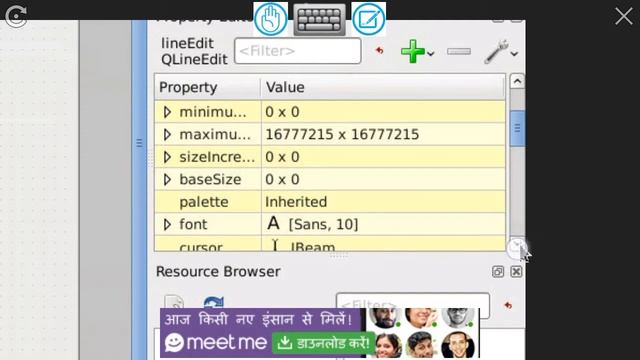
Task: Click the IBeam cursor value
Action: point(313,247)
